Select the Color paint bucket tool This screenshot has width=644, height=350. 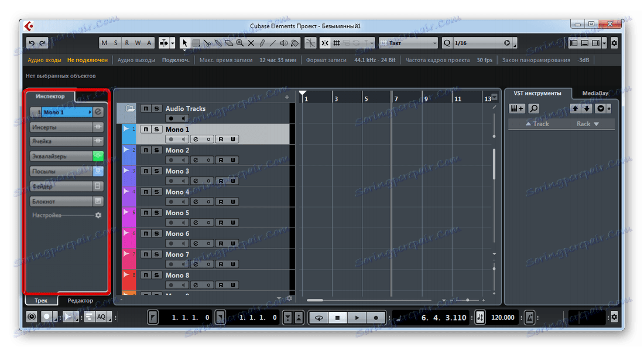point(295,43)
